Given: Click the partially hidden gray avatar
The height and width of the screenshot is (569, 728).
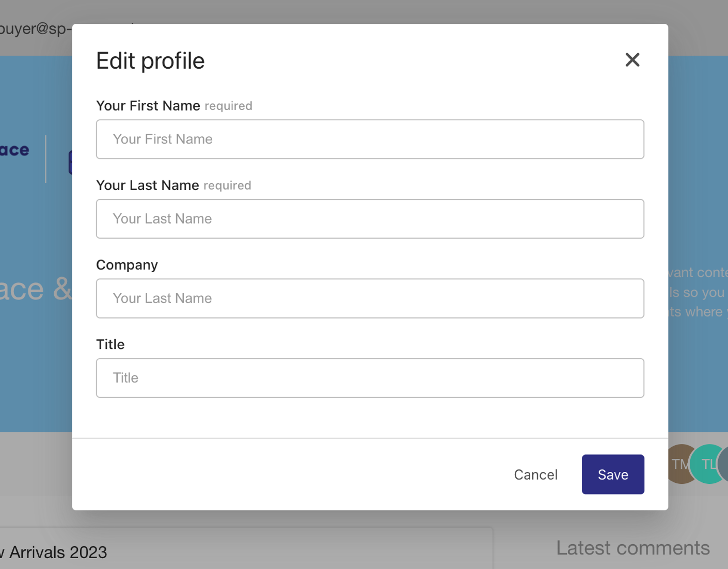Looking at the screenshot, I should click(725, 464).
